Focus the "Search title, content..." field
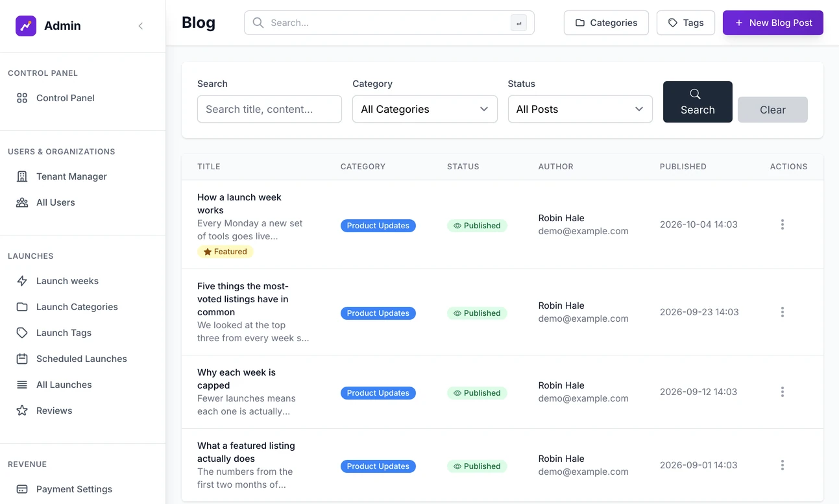This screenshot has width=839, height=504. tap(269, 109)
